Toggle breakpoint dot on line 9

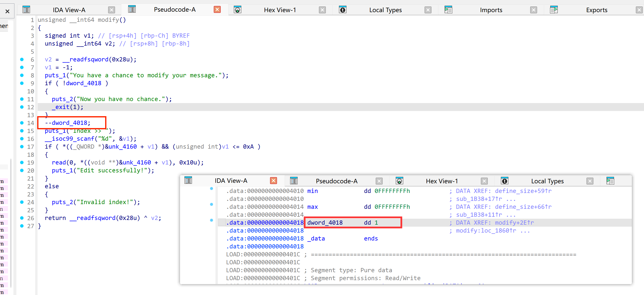pyautogui.click(x=22, y=83)
